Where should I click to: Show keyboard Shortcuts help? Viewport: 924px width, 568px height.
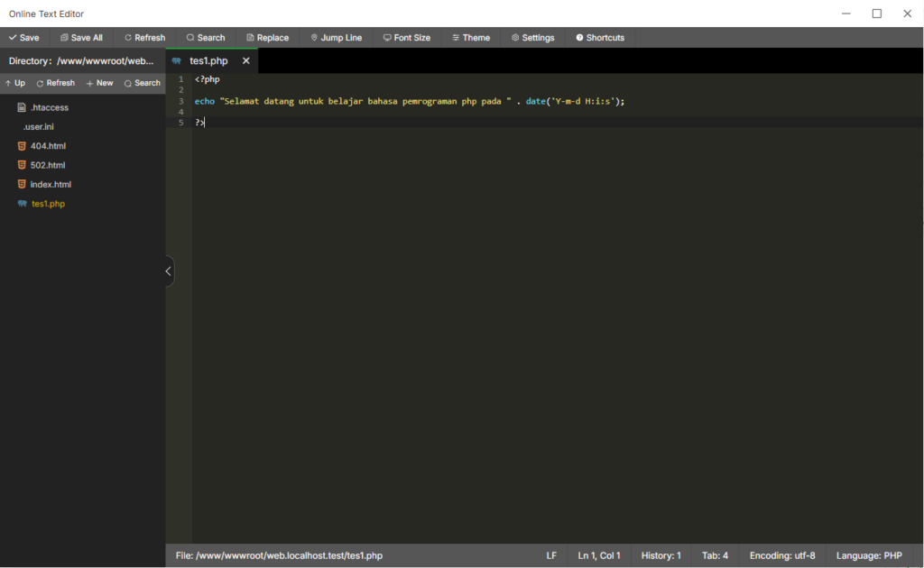(600, 38)
